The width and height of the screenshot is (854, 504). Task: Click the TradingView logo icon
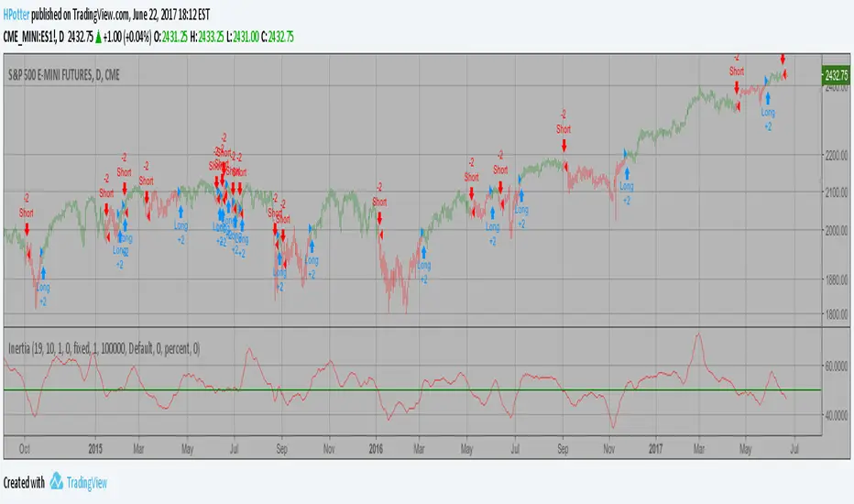pyautogui.click(x=56, y=480)
